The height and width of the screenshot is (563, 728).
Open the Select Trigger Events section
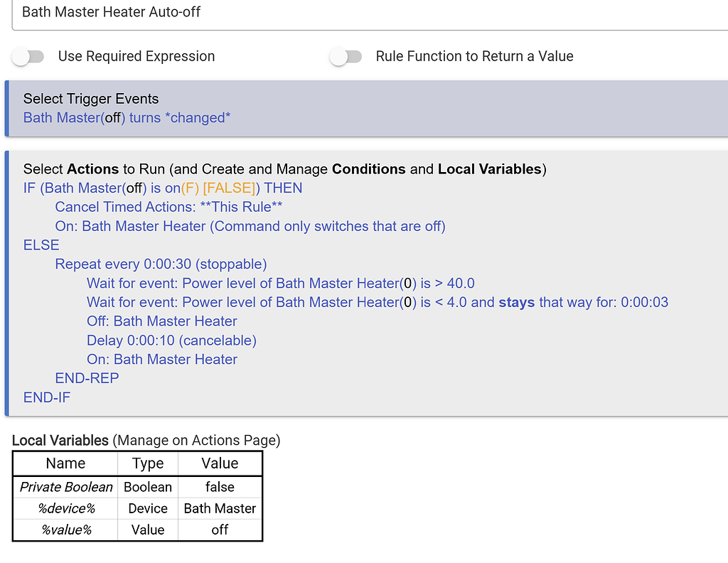[x=90, y=99]
